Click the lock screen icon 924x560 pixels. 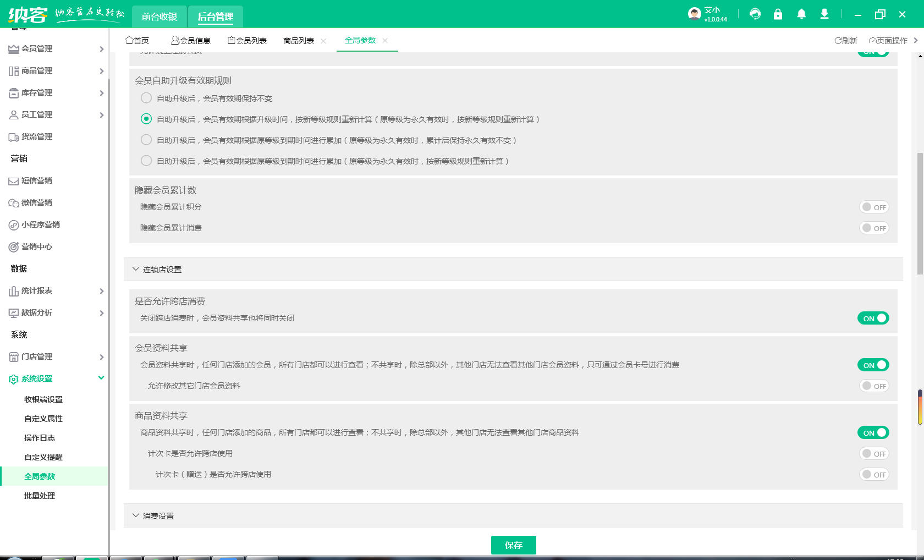(778, 14)
